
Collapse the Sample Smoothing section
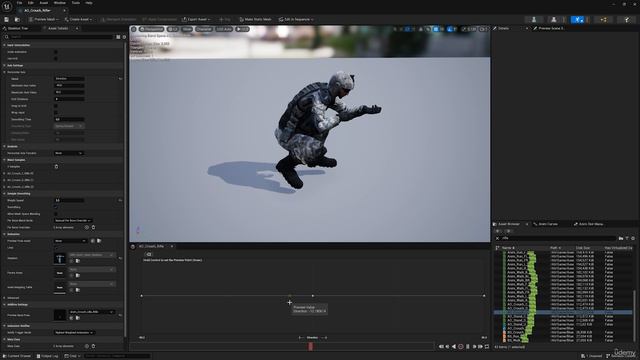[4, 193]
